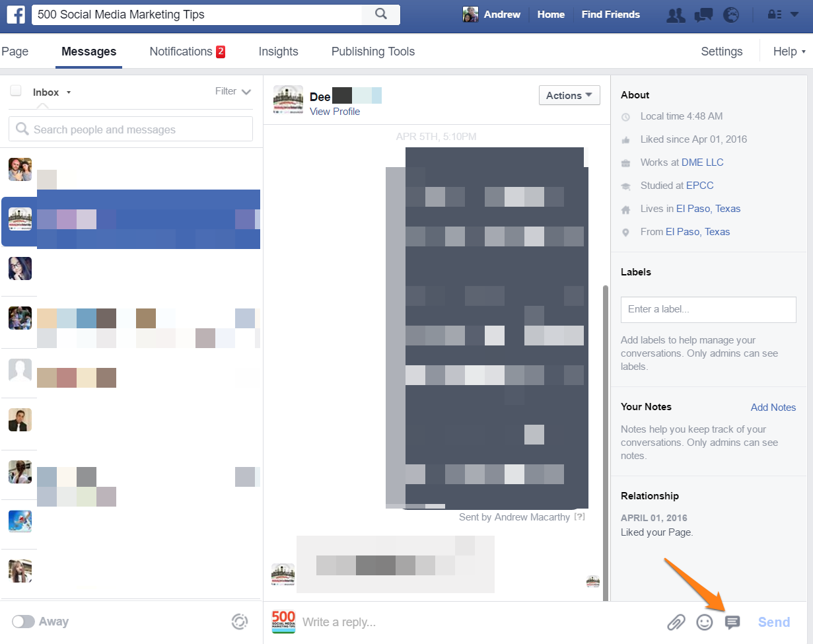Go to Home in the top bar
Viewport: 813px width, 644px height.
coord(551,15)
